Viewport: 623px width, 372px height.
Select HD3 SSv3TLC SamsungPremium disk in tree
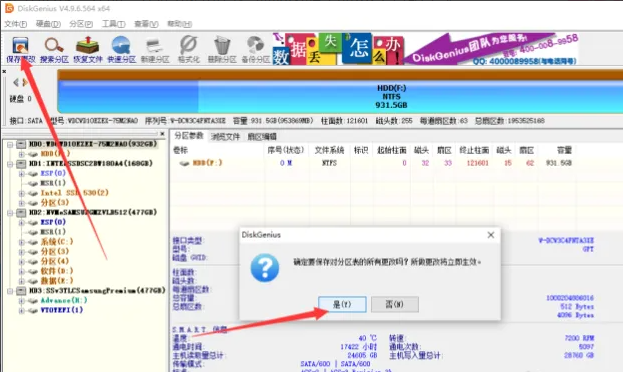(97, 291)
